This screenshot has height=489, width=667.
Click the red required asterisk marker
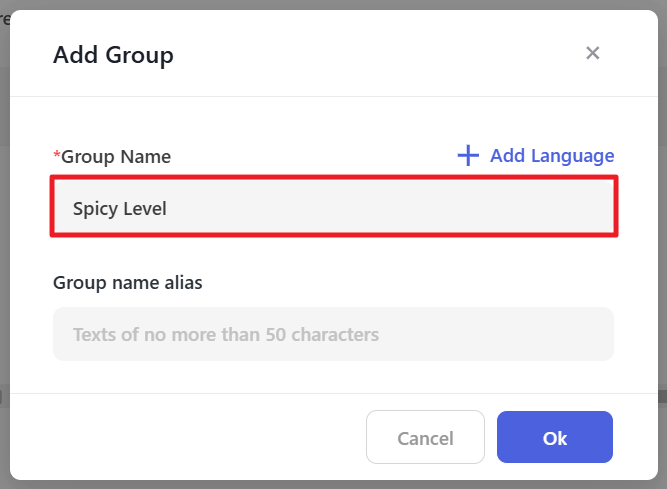pyautogui.click(x=57, y=155)
